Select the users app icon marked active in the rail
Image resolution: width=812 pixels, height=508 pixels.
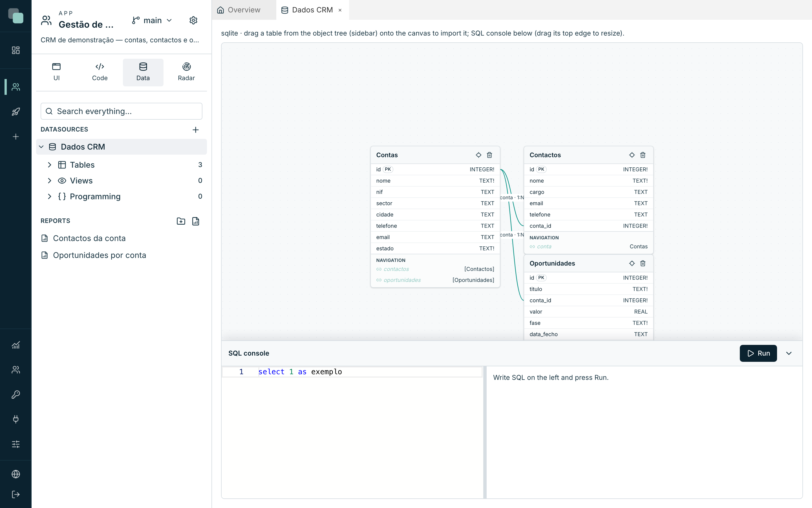(x=16, y=87)
